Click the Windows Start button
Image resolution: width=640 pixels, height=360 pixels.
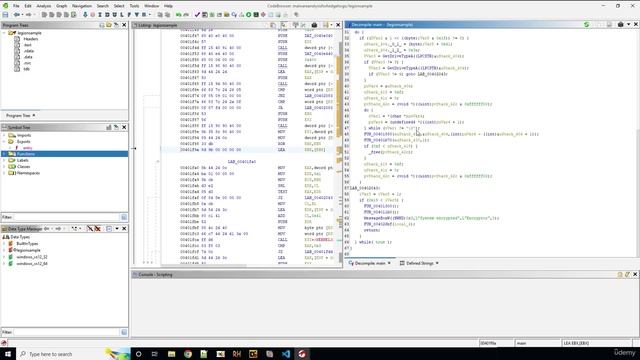point(8,354)
